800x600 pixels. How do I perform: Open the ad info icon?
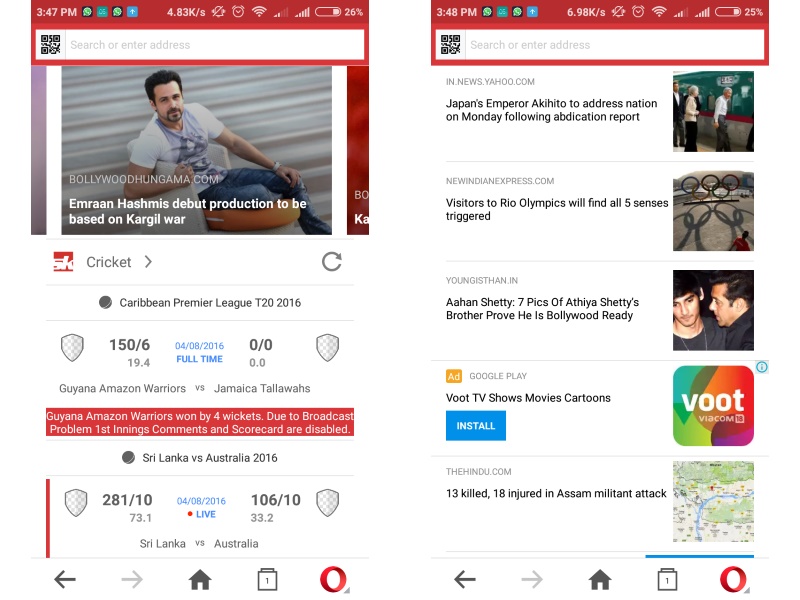[x=762, y=367]
